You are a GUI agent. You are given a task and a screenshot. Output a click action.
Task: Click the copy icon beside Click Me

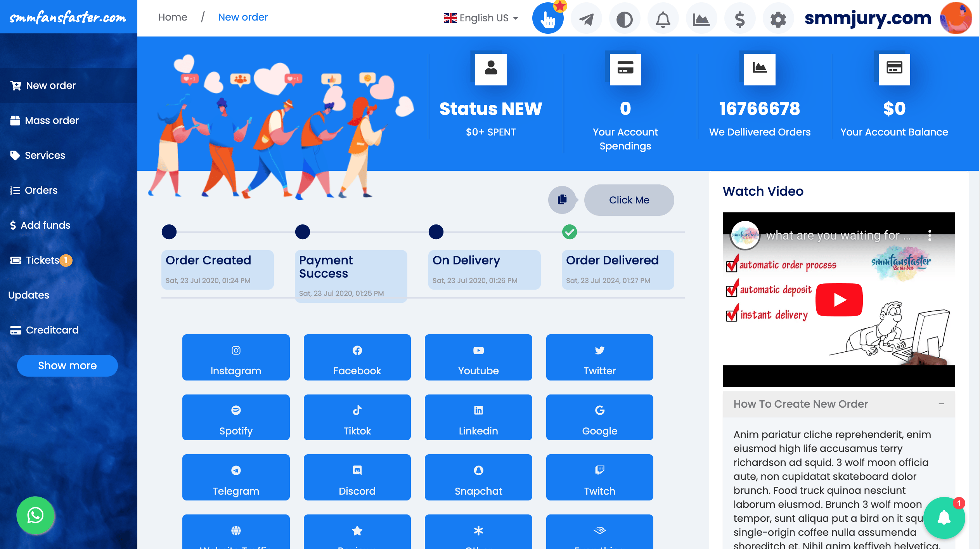pyautogui.click(x=562, y=200)
